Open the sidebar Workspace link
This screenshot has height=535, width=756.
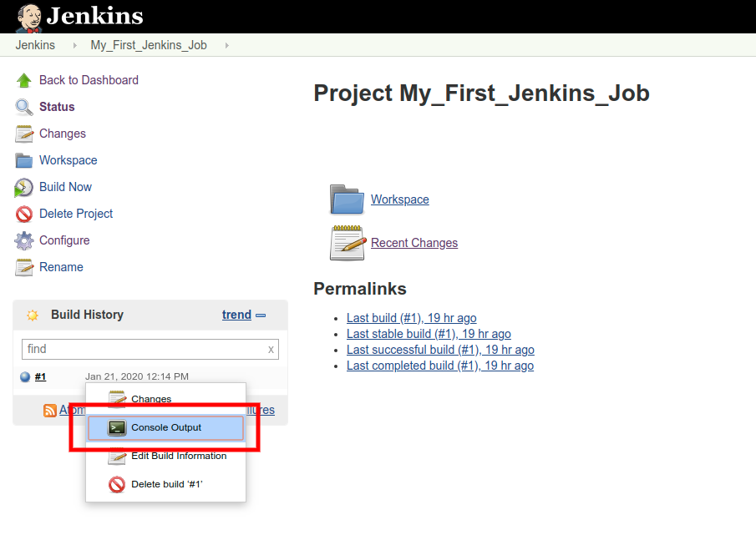(68, 160)
